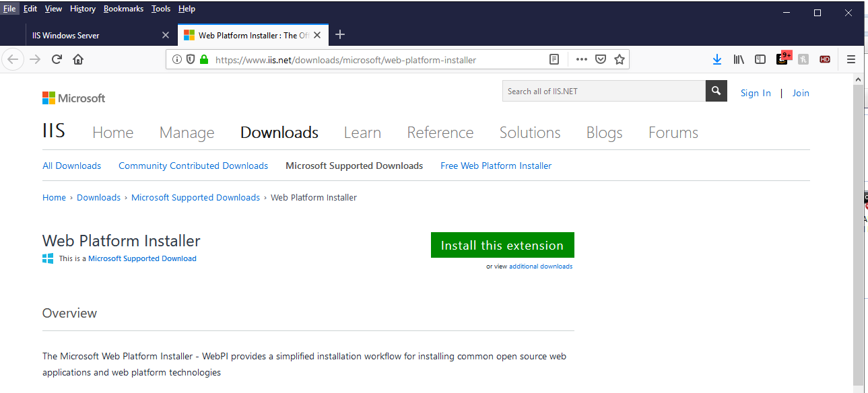The image size is (868, 393).
Task: Open the Solutions section
Action: 530,133
